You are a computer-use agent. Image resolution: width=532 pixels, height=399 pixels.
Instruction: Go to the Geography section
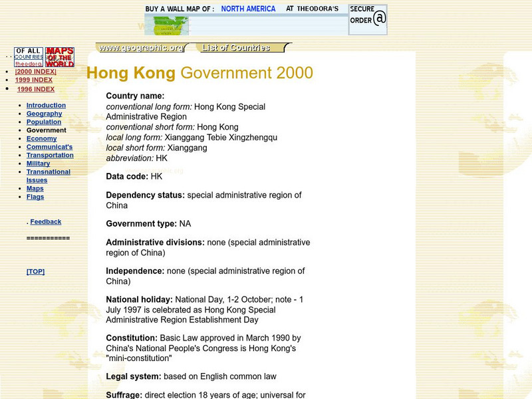coord(44,114)
